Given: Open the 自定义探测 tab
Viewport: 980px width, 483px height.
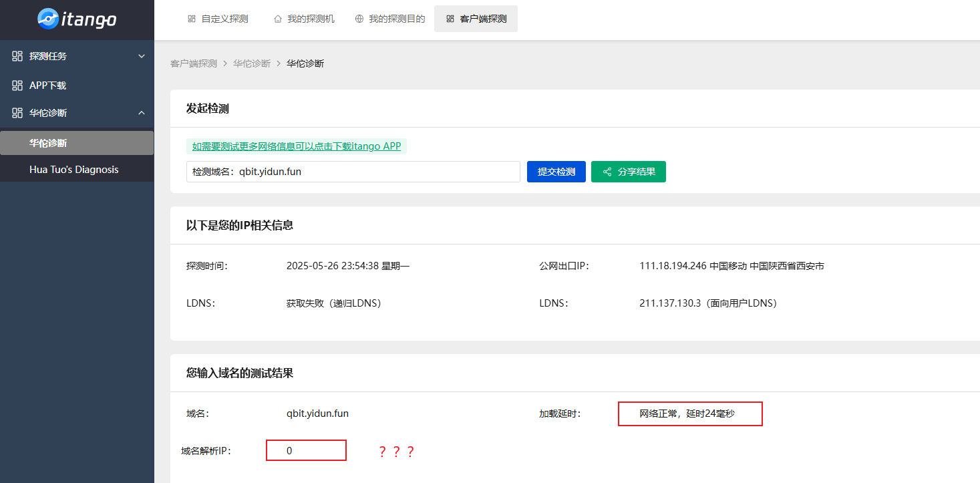Looking at the screenshot, I should tap(218, 19).
